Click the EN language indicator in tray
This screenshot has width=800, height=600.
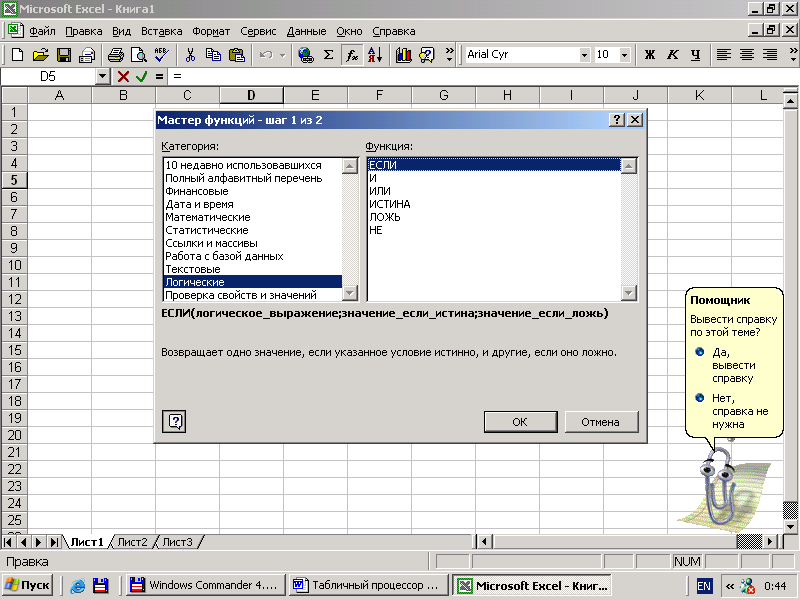(x=704, y=586)
